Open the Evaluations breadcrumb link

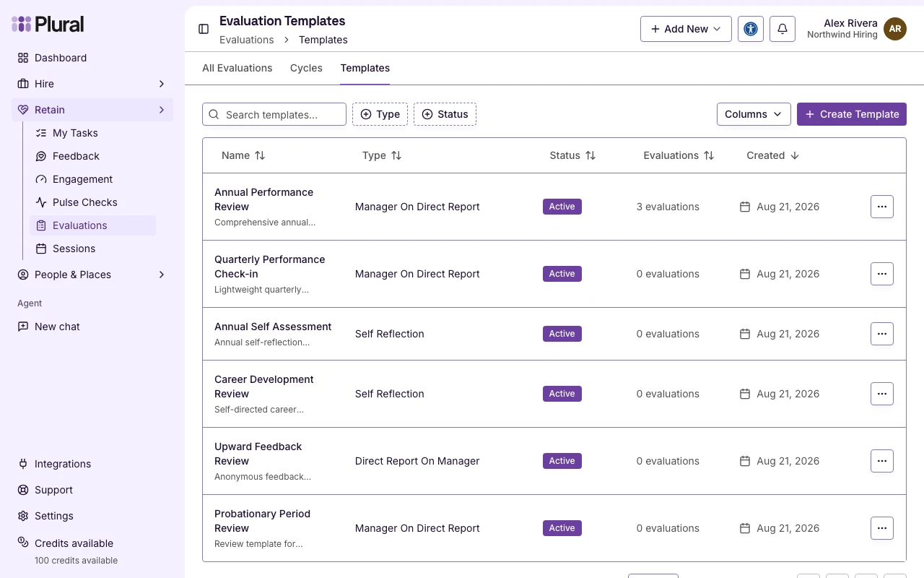[247, 40]
